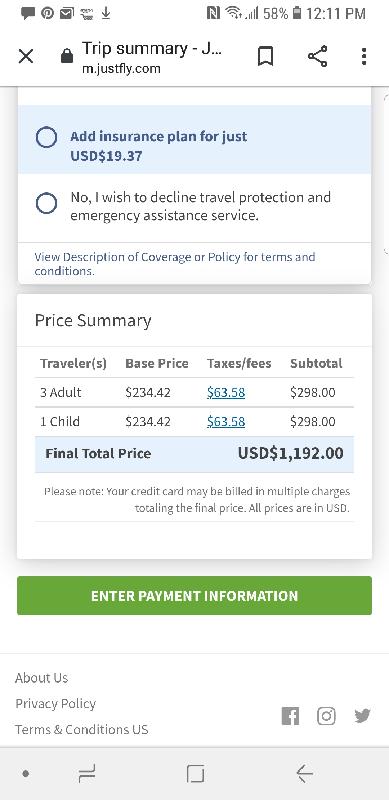Tap the Android back navigation arrow
The height and width of the screenshot is (800, 389).
point(305,774)
